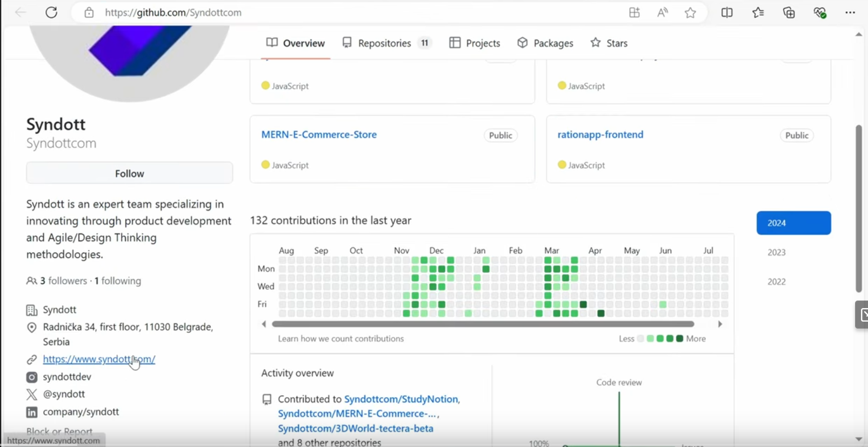The width and height of the screenshot is (868, 447).
Task: Open company/syndott LinkedIn link
Action: [81, 412]
